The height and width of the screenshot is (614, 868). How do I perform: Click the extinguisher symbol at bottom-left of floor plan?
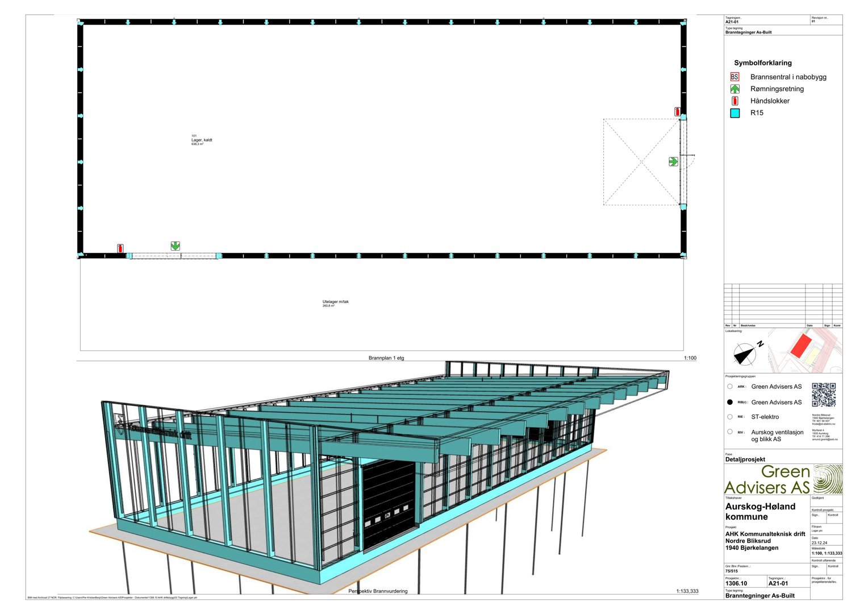pyautogui.click(x=120, y=248)
